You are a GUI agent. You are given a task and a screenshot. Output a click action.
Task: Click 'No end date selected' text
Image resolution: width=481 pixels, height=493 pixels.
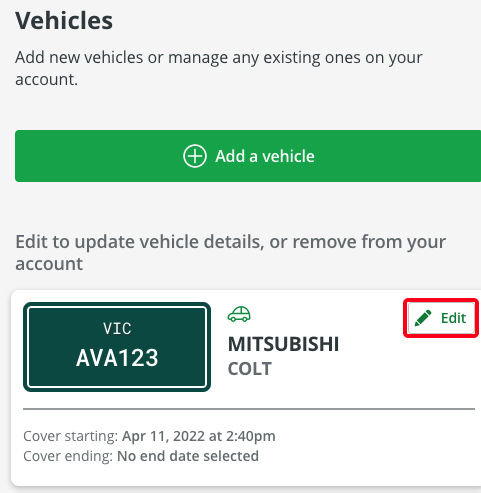[188, 456]
